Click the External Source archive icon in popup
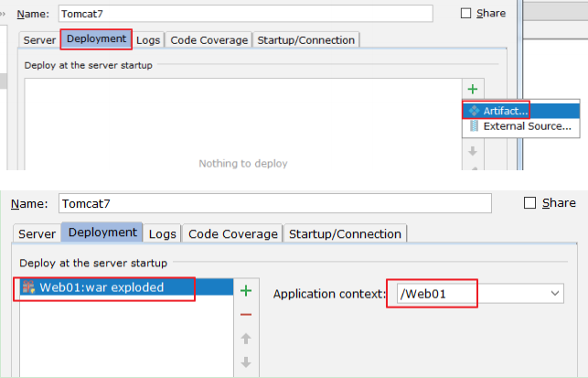Image resolution: width=588 pixels, height=378 pixels. 474,126
